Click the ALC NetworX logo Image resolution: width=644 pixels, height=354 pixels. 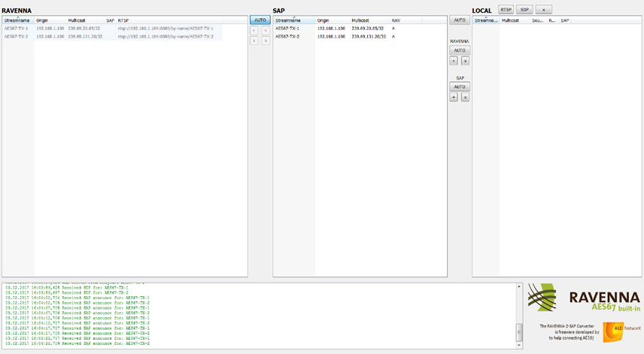point(621,331)
